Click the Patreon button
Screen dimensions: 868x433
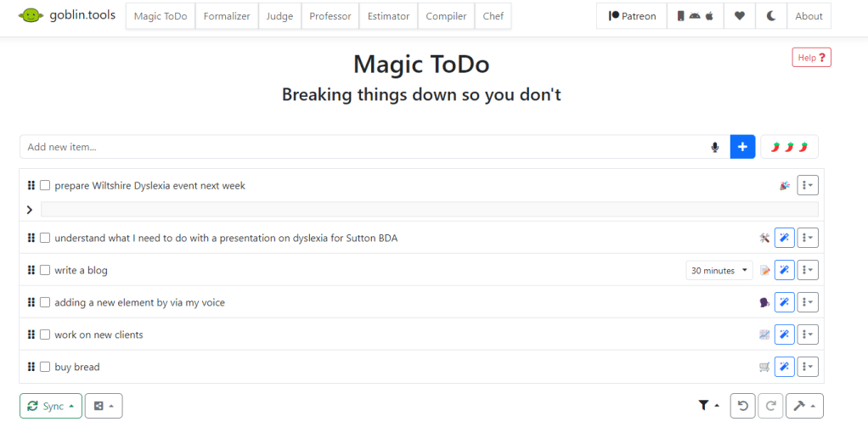632,16
